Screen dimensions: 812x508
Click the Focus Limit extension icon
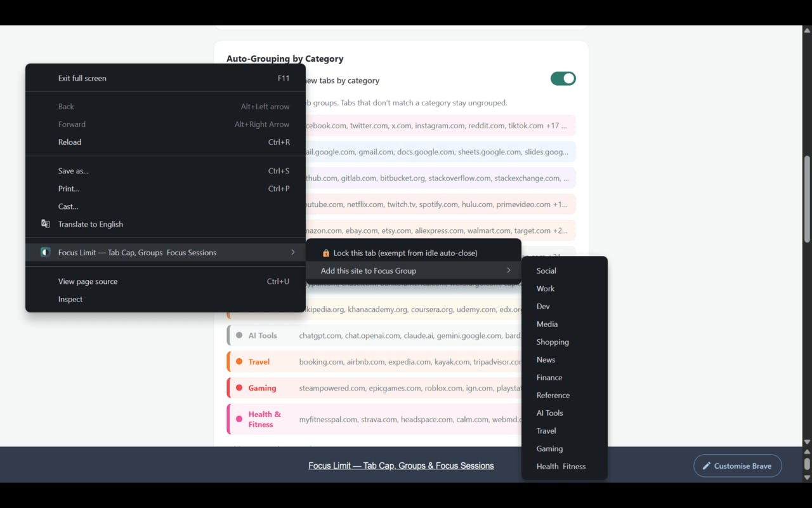pyautogui.click(x=46, y=253)
